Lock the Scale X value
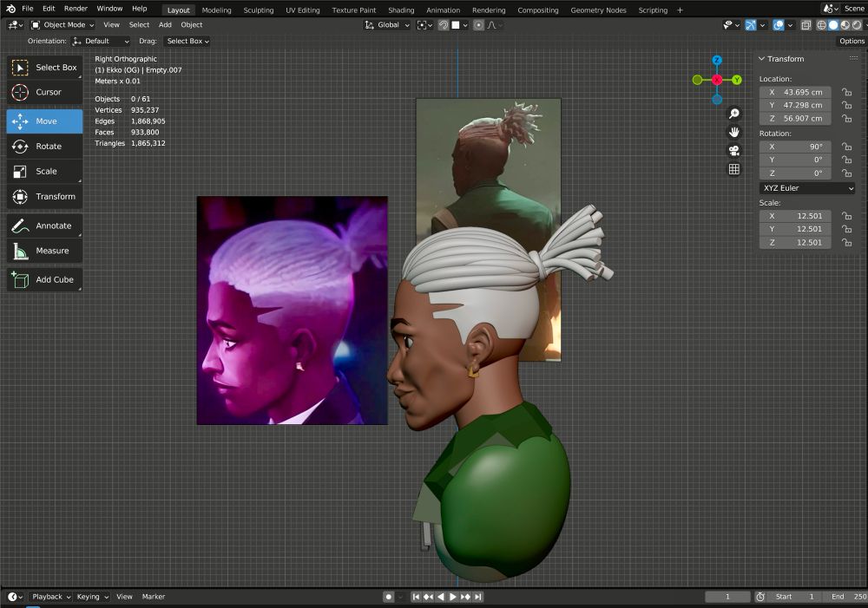The width and height of the screenshot is (868, 608). (847, 216)
